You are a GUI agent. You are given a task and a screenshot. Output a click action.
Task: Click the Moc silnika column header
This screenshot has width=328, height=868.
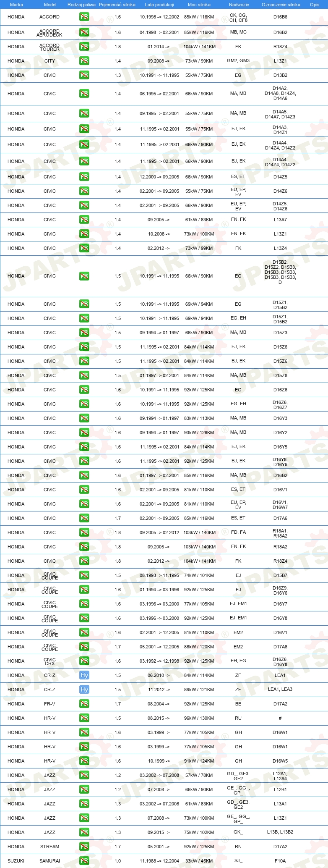pyautogui.click(x=199, y=5)
